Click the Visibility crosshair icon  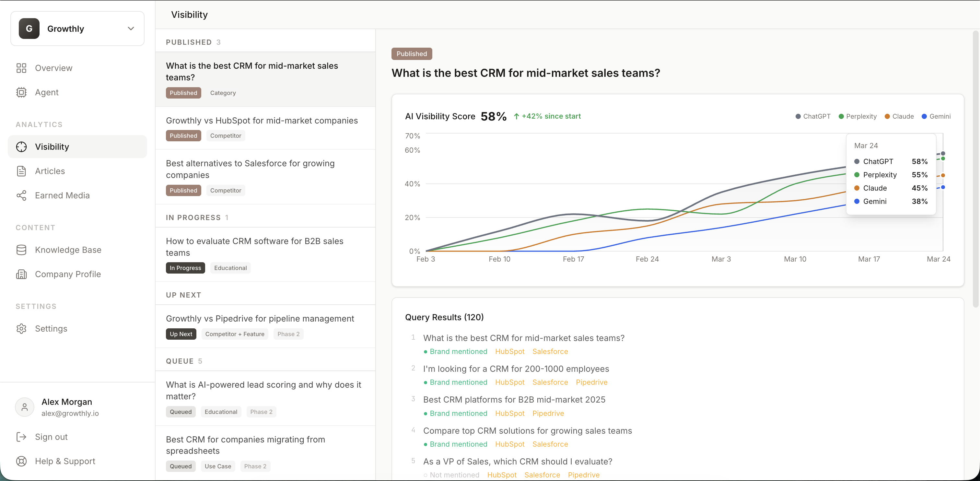[x=22, y=147]
